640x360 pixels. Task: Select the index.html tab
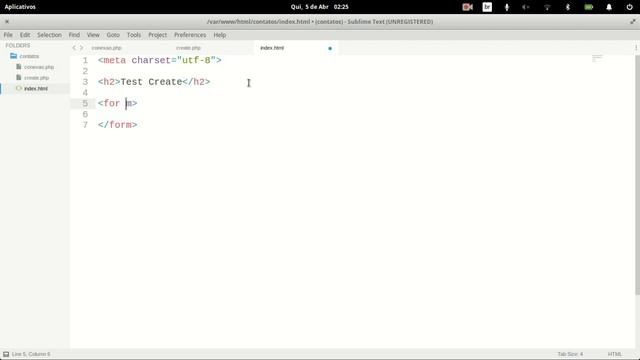click(x=272, y=48)
